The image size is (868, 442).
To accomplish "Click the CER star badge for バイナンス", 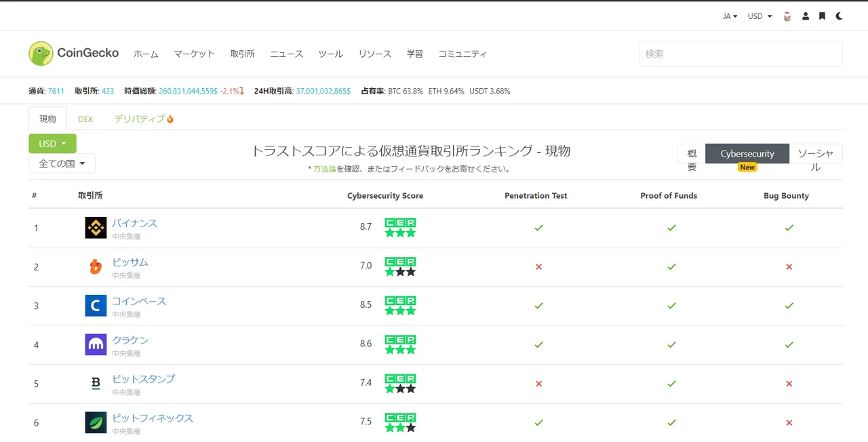I will pos(400,228).
